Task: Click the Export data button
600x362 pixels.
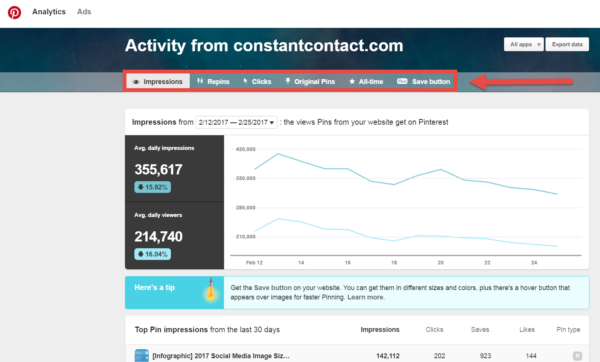Action: [x=567, y=44]
